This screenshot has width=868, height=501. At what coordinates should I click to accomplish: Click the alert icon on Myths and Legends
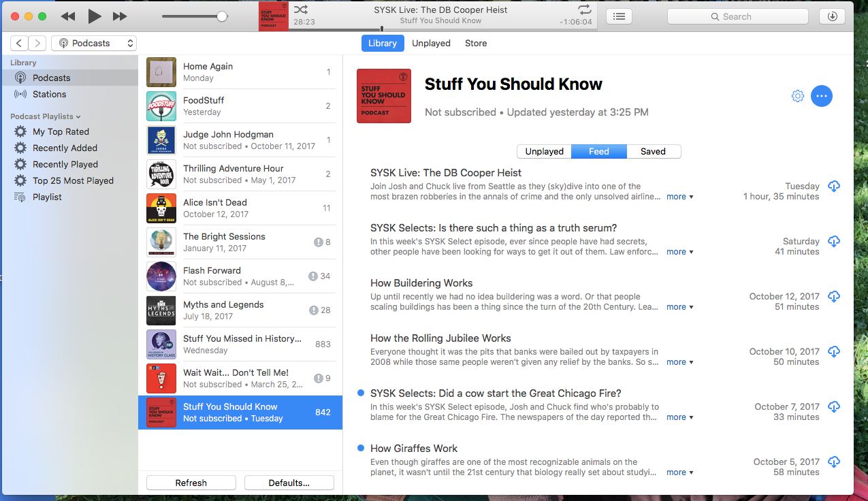[313, 310]
